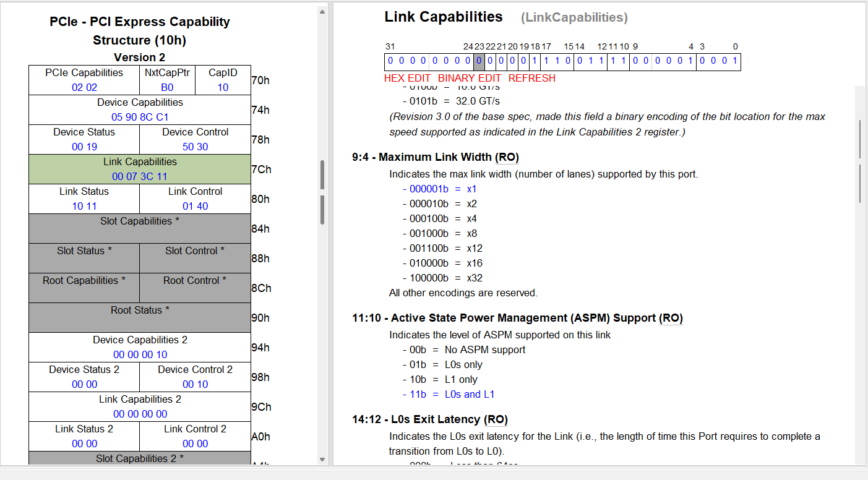Image resolution: width=868 pixels, height=480 pixels.
Task: Click the HEX EDIT link
Action: pyautogui.click(x=407, y=78)
